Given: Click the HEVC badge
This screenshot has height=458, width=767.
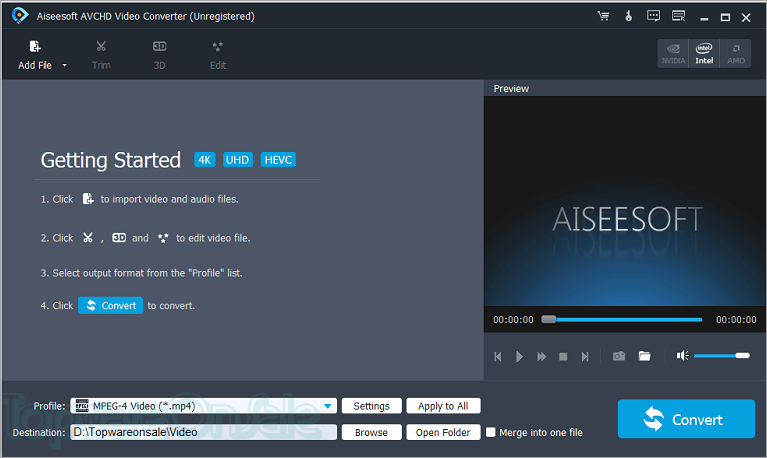Looking at the screenshot, I should (x=278, y=160).
